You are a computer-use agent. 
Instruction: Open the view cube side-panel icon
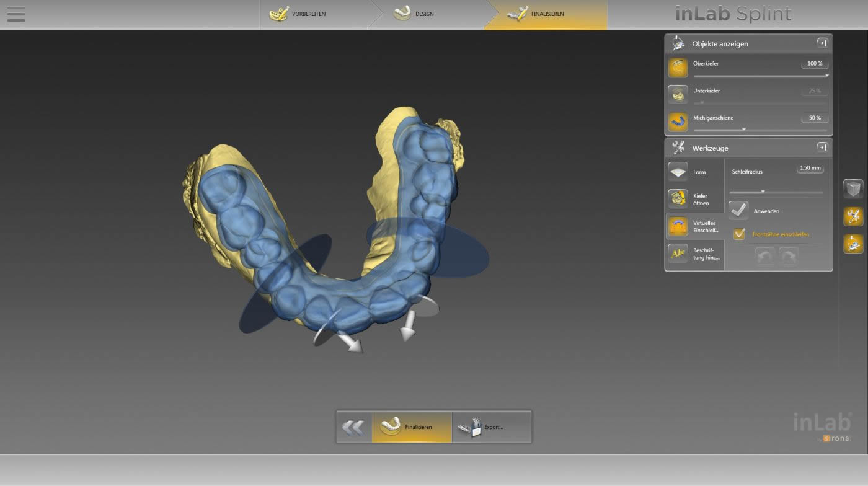click(x=853, y=188)
